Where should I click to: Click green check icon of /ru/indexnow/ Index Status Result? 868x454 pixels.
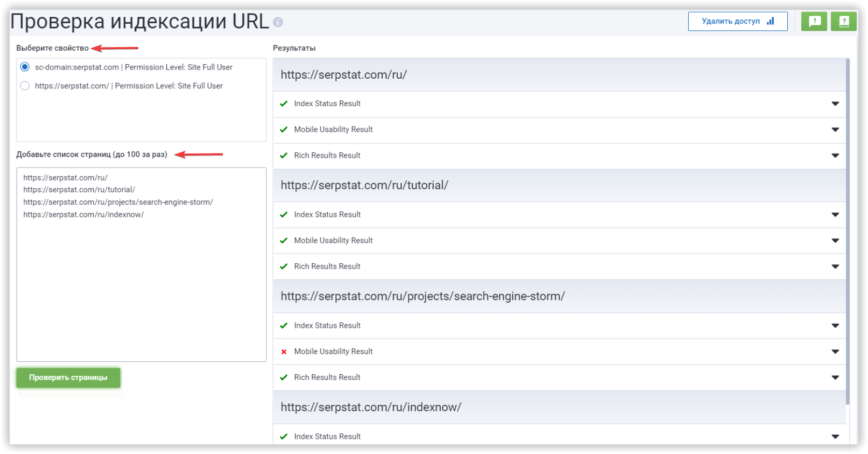[284, 437]
